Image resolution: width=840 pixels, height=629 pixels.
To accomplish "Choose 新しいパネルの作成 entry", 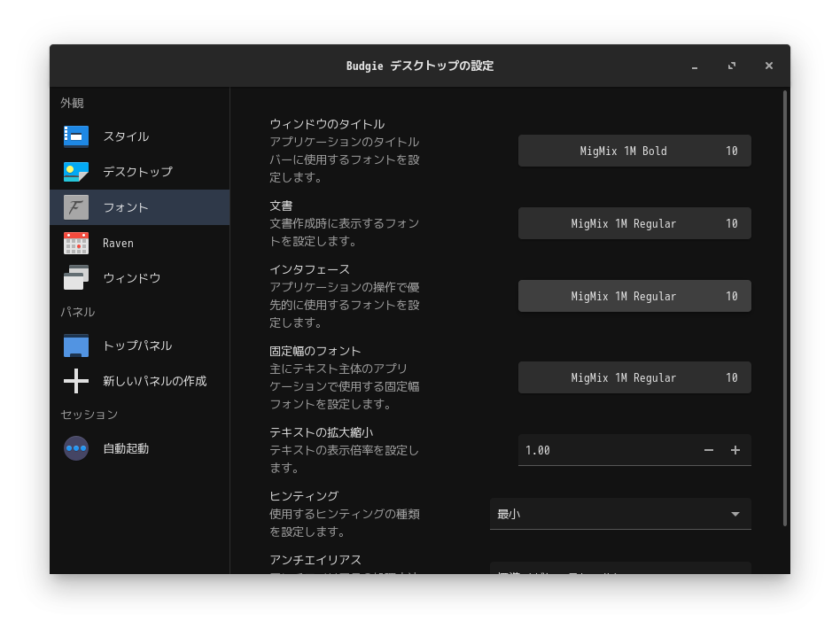I will pyautogui.click(x=140, y=381).
